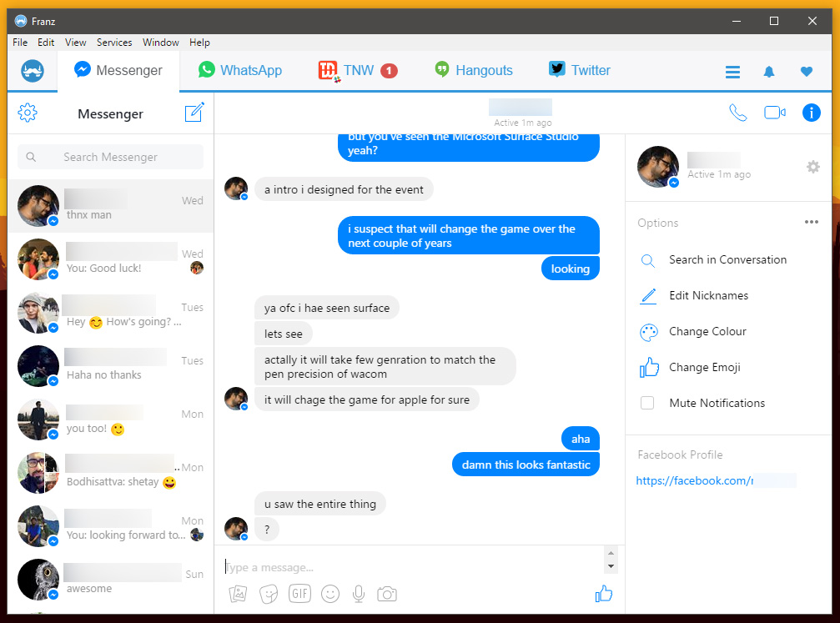Start a video chat with camera icon
The width and height of the screenshot is (840, 623).
click(x=775, y=113)
